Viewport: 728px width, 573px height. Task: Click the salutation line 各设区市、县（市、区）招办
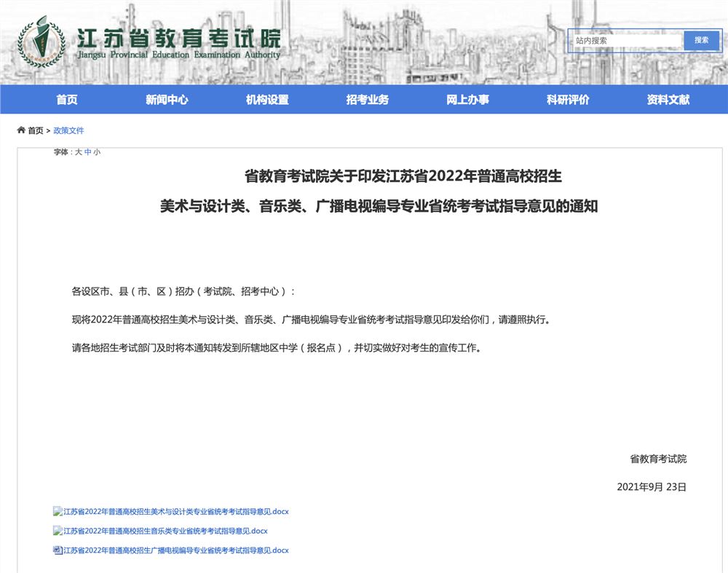coord(183,292)
